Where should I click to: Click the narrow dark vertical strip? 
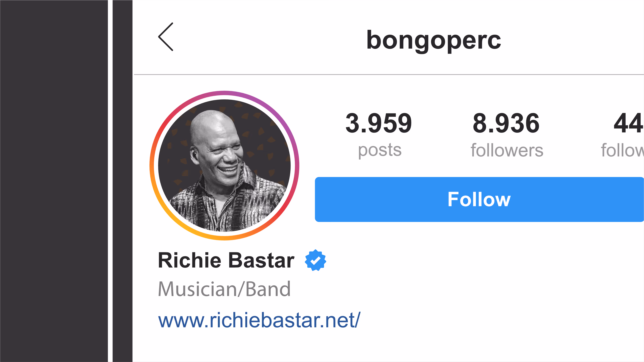(122, 181)
